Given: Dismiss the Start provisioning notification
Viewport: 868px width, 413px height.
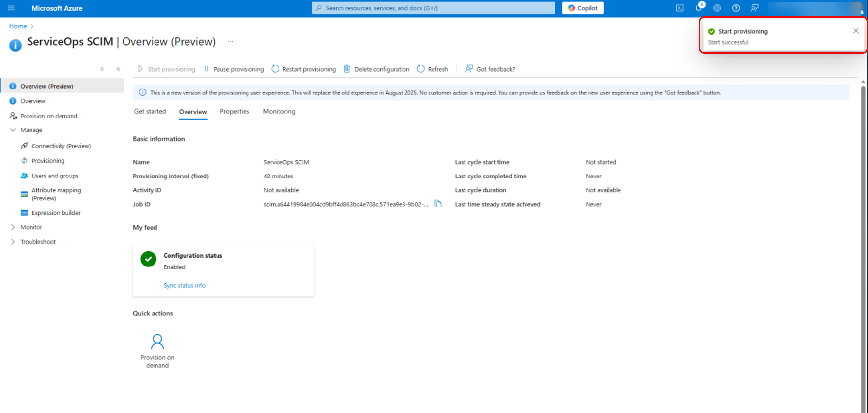Looking at the screenshot, I should pyautogui.click(x=856, y=31).
